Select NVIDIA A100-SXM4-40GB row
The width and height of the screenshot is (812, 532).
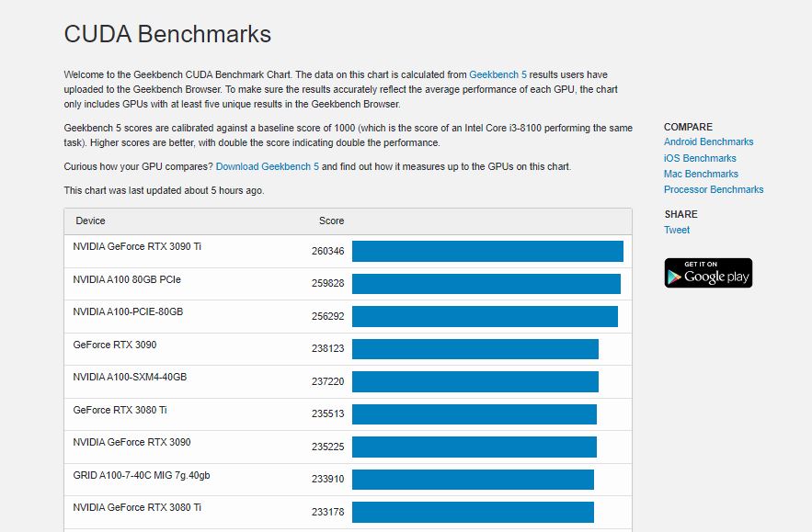[130, 377]
